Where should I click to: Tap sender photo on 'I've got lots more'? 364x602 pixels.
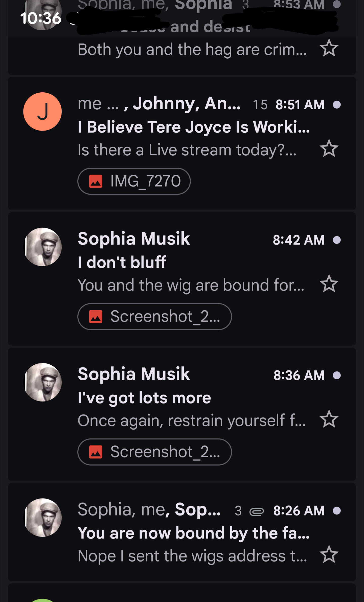tap(42, 382)
